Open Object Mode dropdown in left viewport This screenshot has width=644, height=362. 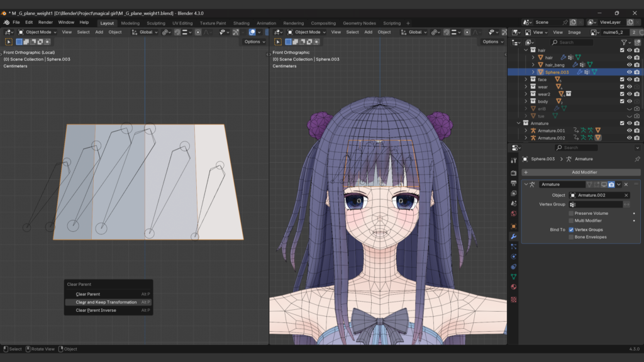click(x=38, y=32)
